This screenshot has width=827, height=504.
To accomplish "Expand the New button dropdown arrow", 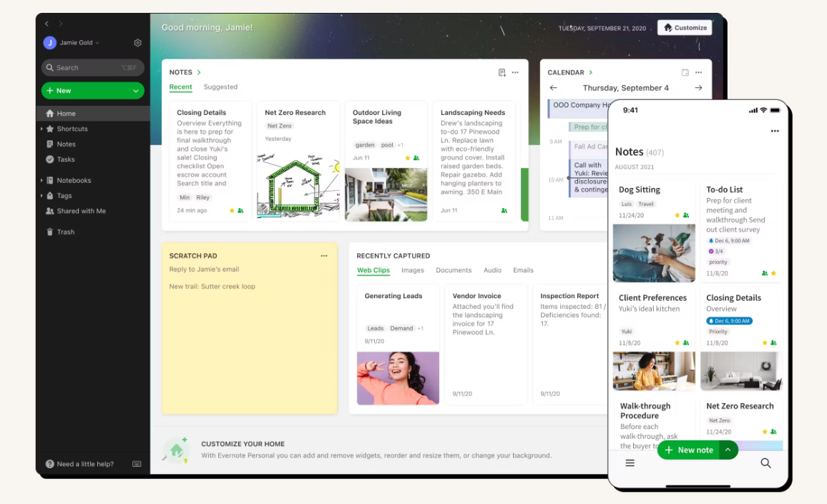I will pos(136,91).
